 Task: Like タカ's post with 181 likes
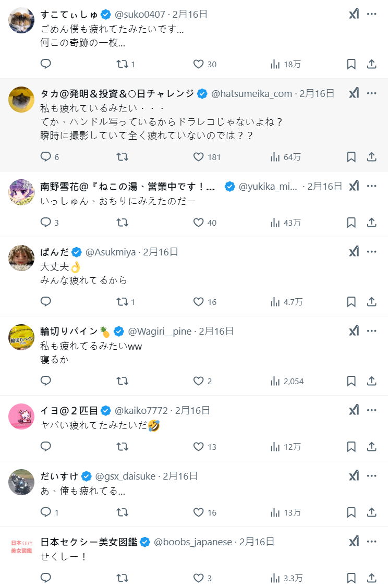click(198, 157)
